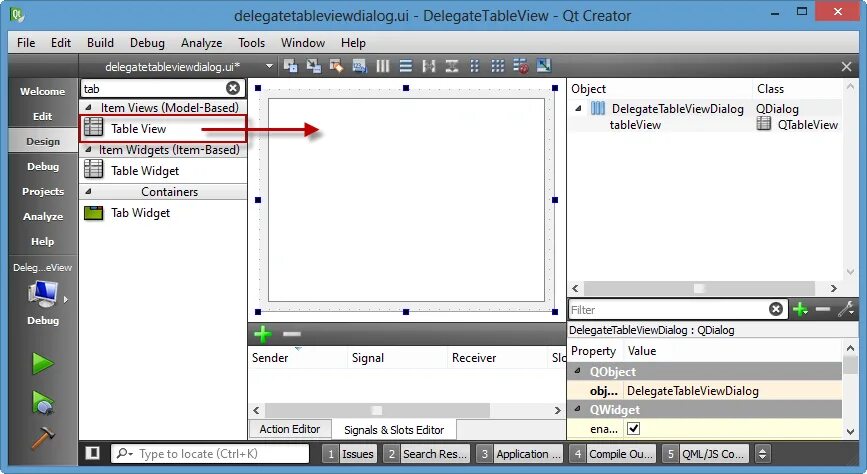Screen dimensions: 867x474
Task: Select the Table Widget item
Action: point(163,170)
